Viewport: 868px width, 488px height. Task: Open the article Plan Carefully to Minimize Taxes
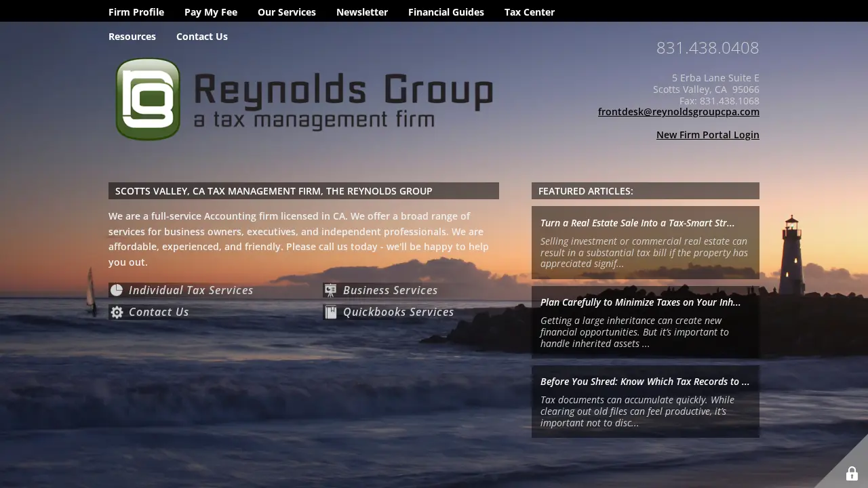point(641,302)
